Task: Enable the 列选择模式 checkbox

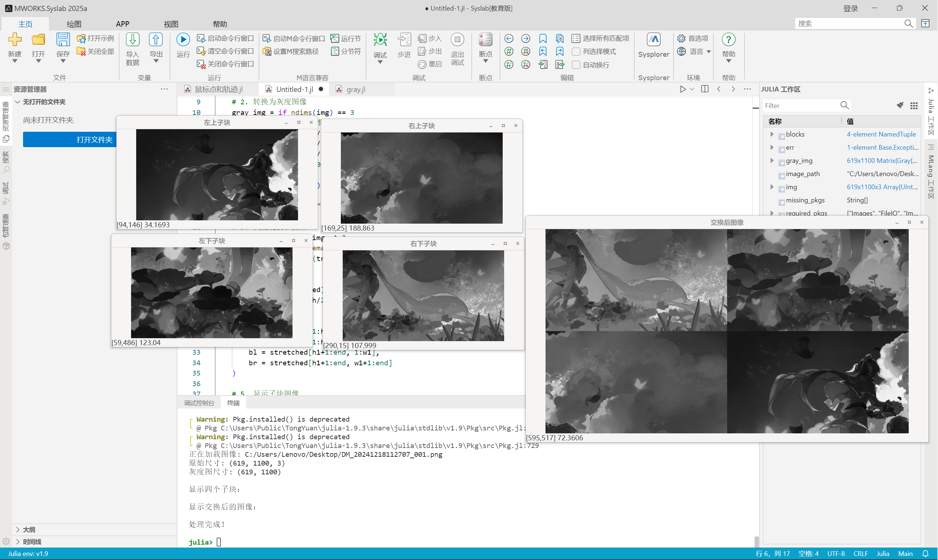Action: click(576, 52)
